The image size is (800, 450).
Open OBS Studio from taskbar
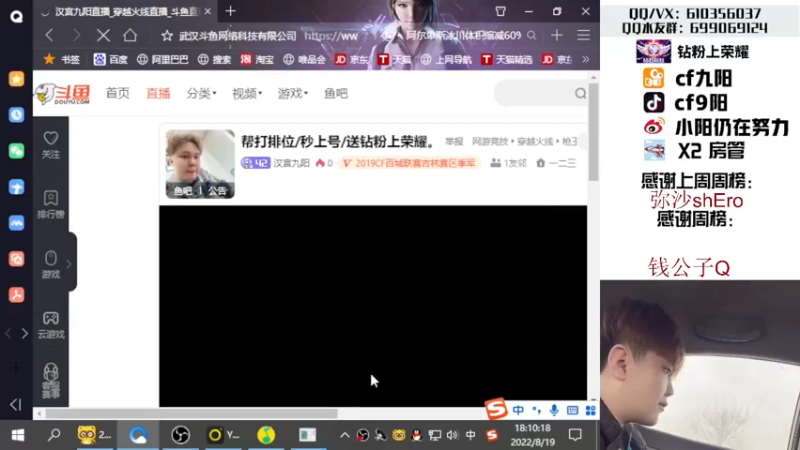point(181,435)
